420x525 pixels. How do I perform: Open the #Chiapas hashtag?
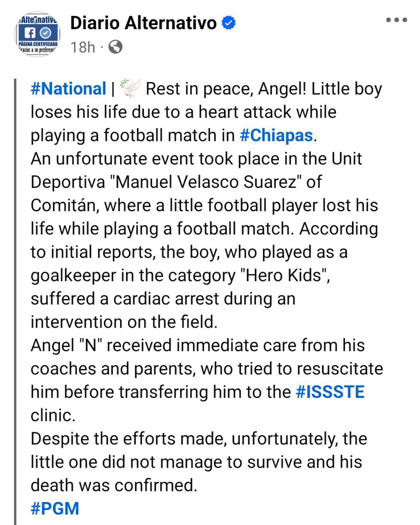(276, 135)
